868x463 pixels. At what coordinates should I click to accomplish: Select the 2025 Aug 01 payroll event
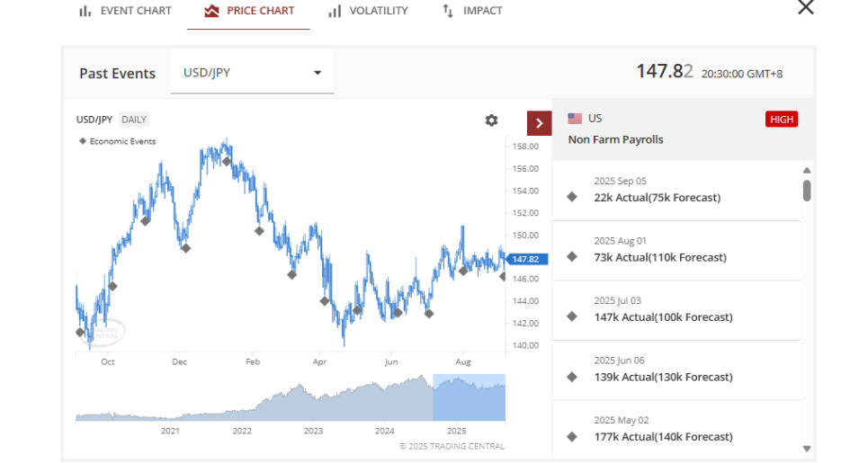(676, 250)
